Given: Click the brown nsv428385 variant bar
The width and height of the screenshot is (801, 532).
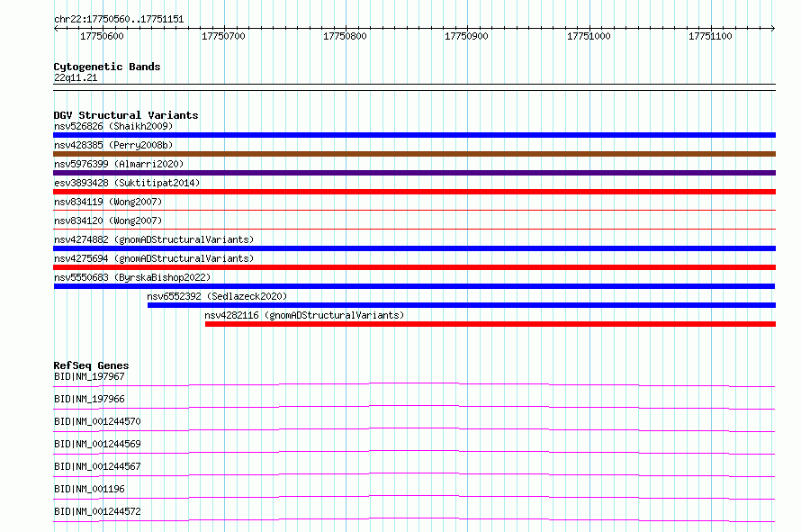Looking at the screenshot, I should [x=414, y=154].
